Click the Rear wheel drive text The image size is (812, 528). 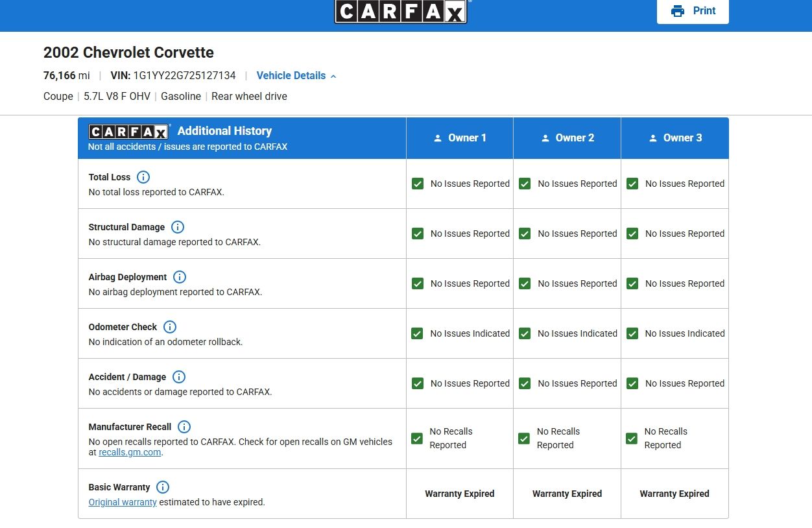[x=249, y=96]
